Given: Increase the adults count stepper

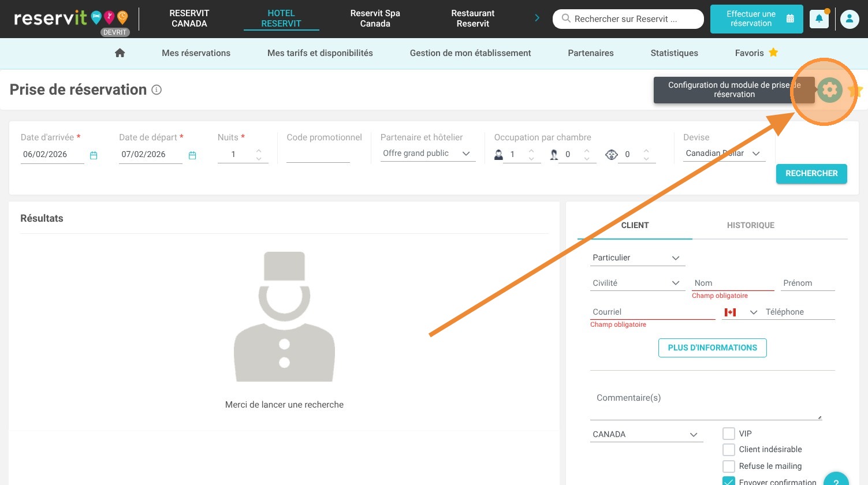Looking at the screenshot, I should click(x=531, y=151).
